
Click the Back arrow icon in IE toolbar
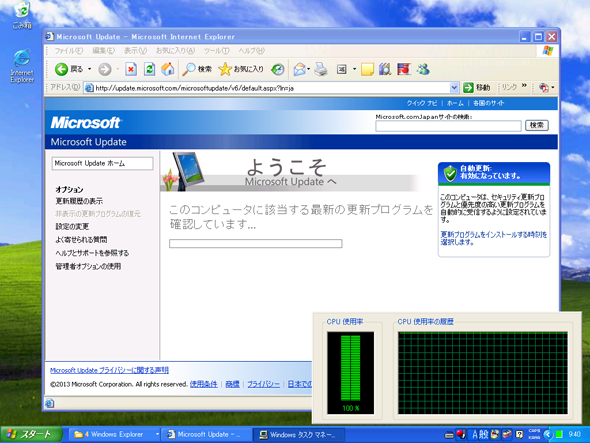61,69
